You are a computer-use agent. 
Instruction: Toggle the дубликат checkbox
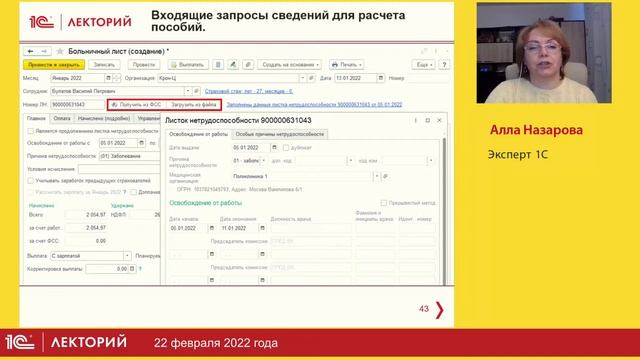pyautogui.click(x=286, y=147)
